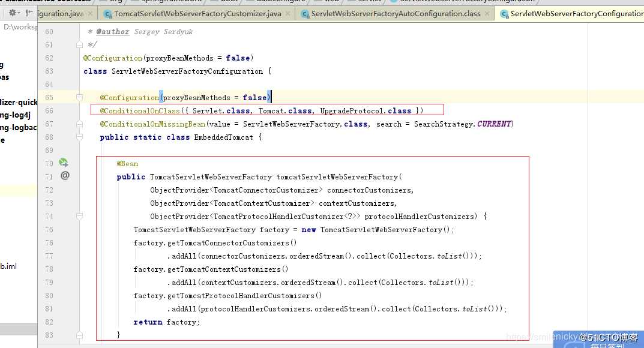Viewport: 644px width, 348px height.
Task: Select b.iml in the project sidebar
Action: pos(8,266)
